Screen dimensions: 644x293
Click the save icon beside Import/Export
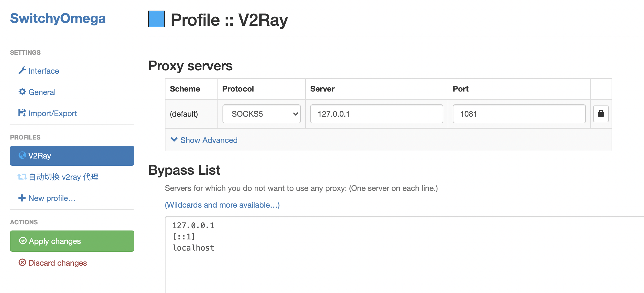[22, 112]
